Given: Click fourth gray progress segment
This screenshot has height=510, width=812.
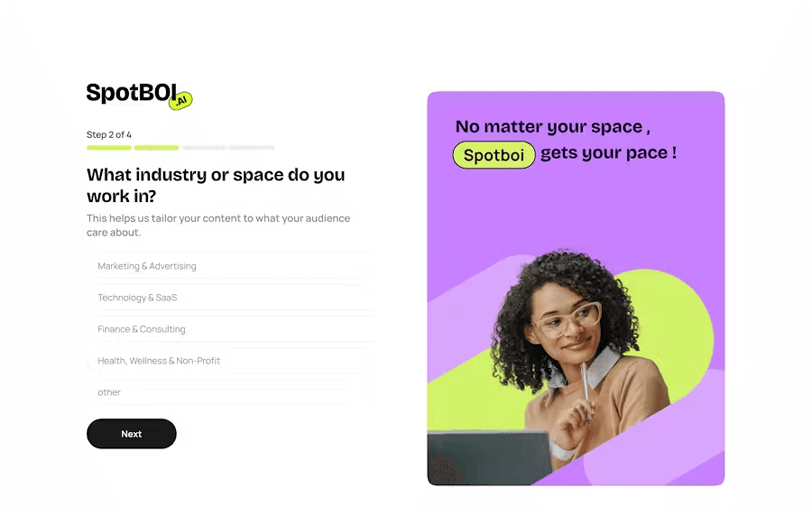Looking at the screenshot, I should (251, 148).
